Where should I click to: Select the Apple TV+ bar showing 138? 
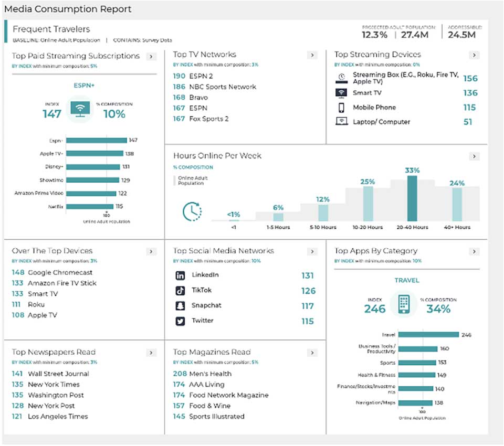[x=95, y=154]
